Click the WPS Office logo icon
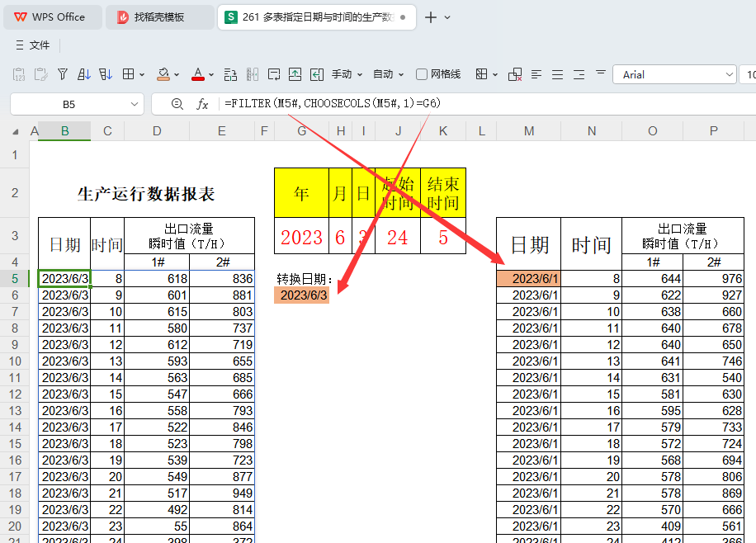The image size is (756, 543). point(21,17)
